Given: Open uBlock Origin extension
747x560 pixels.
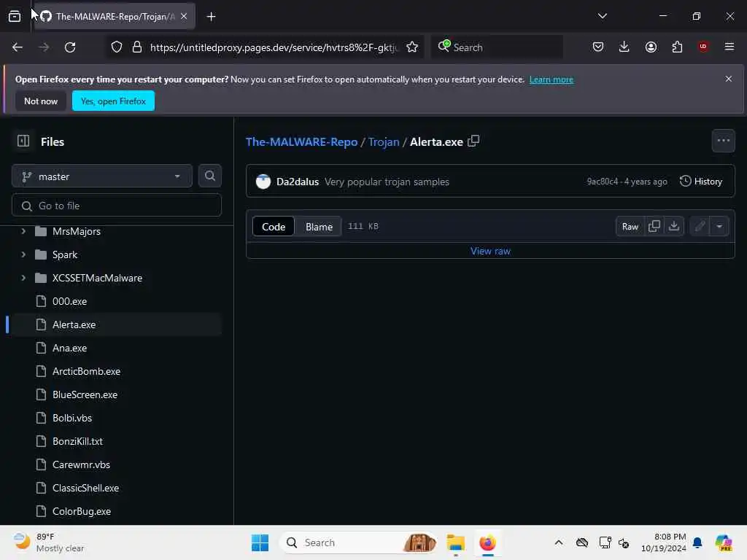Looking at the screenshot, I should point(703,47).
